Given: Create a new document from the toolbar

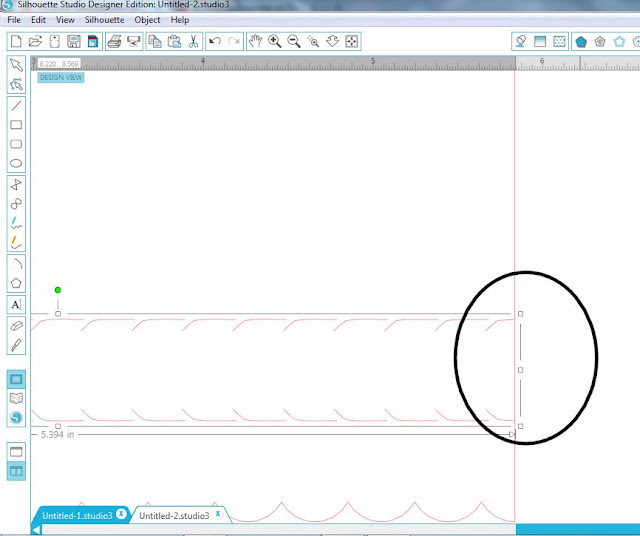Looking at the screenshot, I should [16, 41].
